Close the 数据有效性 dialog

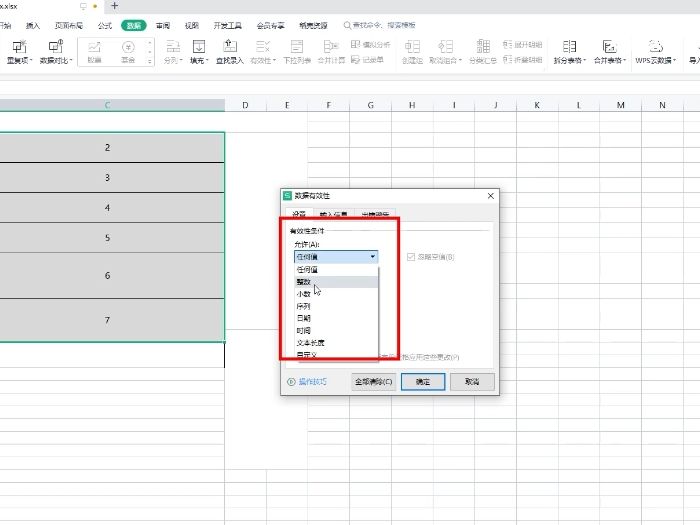(491, 196)
